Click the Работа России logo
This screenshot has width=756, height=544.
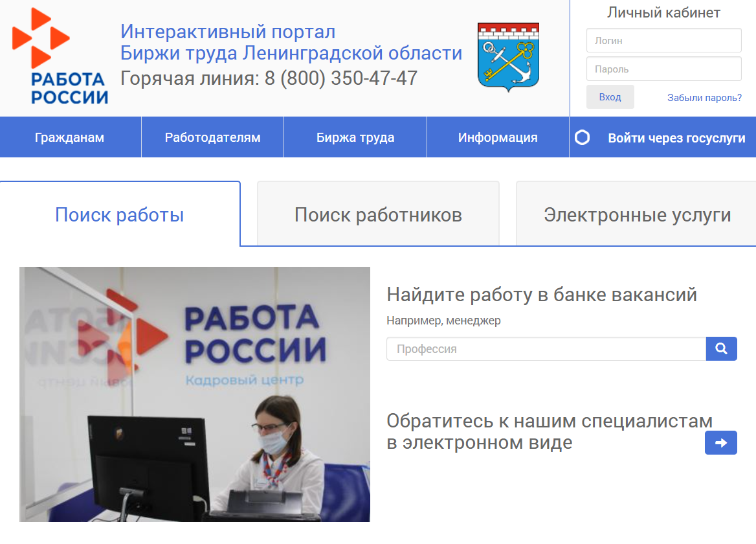pyautogui.click(x=60, y=56)
